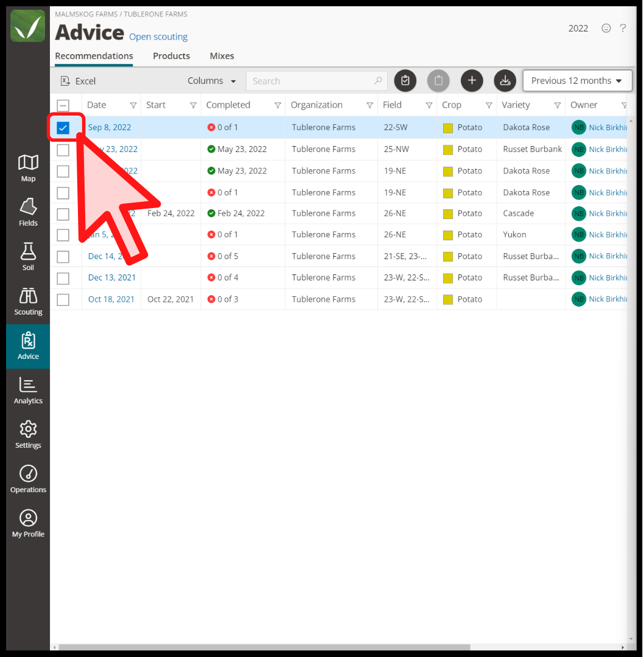Filter the Variety column
Viewport: 644px width, 657px height.
click(x=558, y=105)
